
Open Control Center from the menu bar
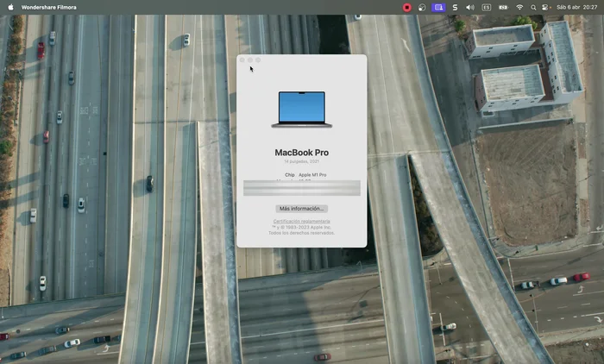coord(545,7)
